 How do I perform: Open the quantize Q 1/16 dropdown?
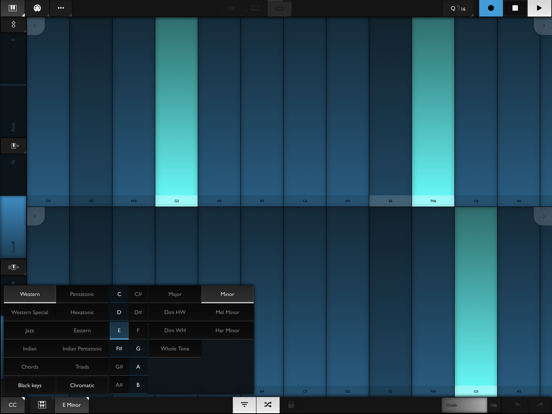pos(458,8)
